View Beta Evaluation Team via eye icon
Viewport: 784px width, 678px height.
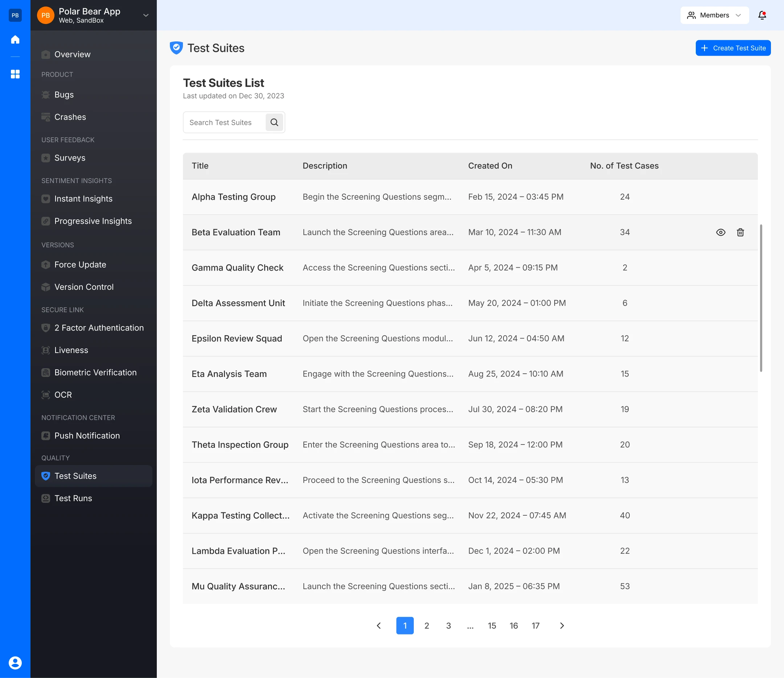tap(720, 232)
